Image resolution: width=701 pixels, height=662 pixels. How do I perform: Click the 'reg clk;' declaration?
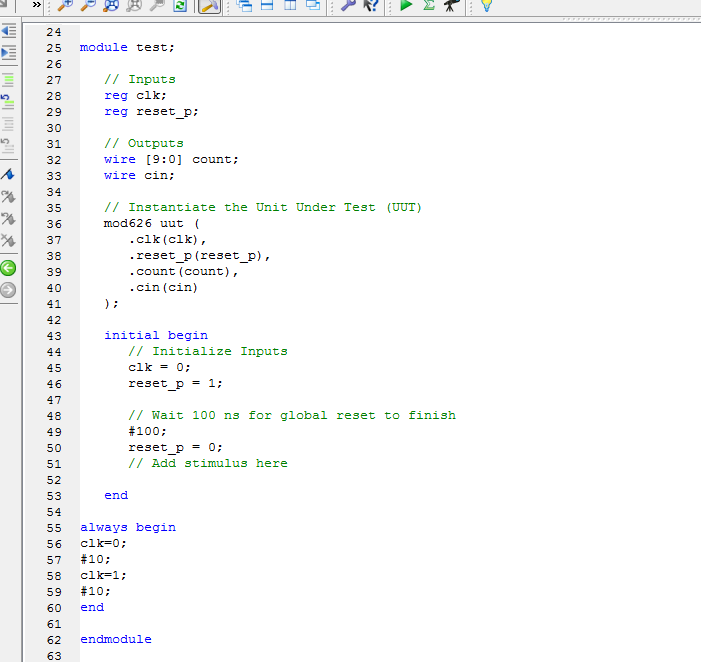135,95
